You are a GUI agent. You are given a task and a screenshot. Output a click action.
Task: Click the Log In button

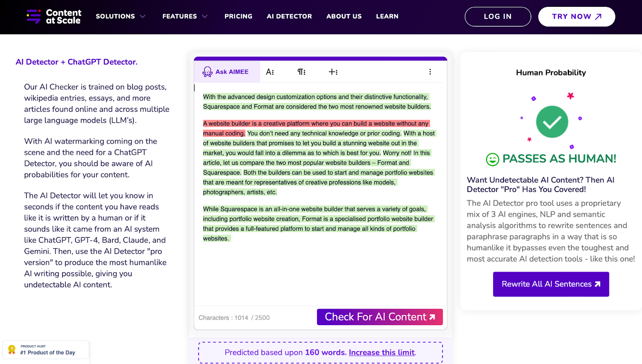coord(498,17)
